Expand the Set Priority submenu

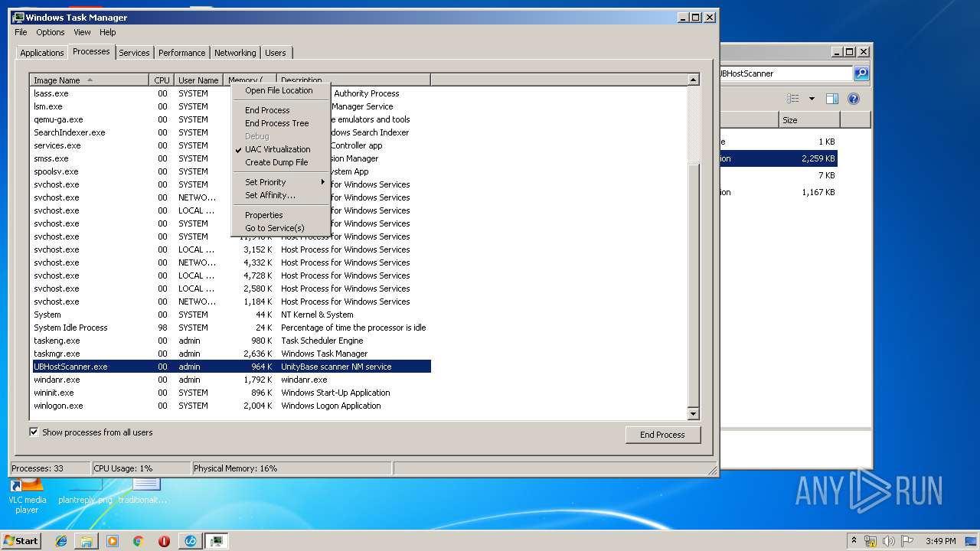[281, 182]
